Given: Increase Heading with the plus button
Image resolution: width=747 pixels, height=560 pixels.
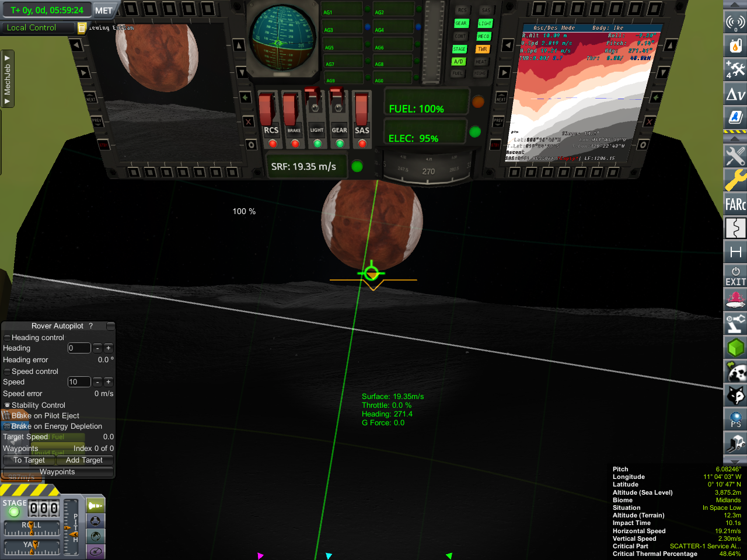Looking at the screenshot, I should coord(108,348).
